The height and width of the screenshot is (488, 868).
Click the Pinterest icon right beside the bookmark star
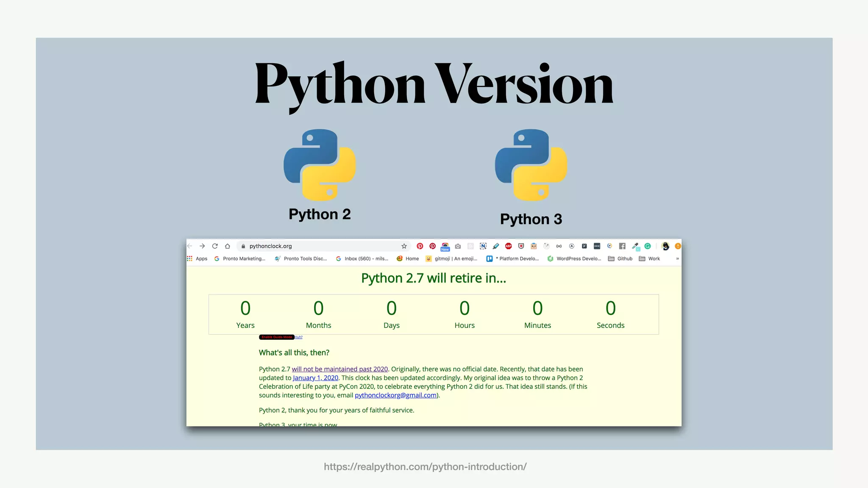click(420, 246)
